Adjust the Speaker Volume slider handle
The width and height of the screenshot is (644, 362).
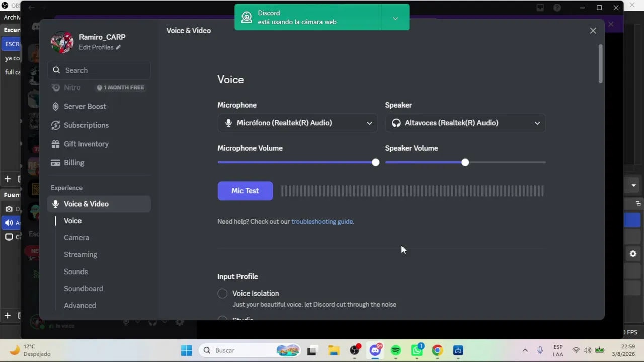pos(465,162)
